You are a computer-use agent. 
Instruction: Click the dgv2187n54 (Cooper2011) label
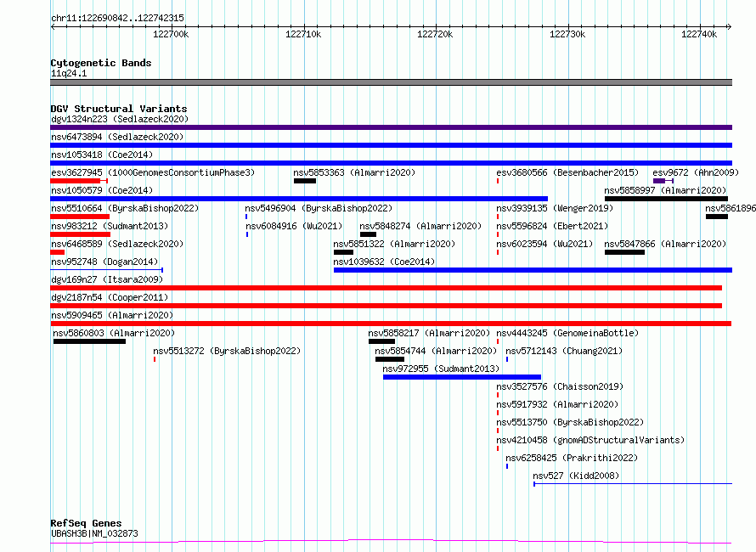click(x=110, y=297)
